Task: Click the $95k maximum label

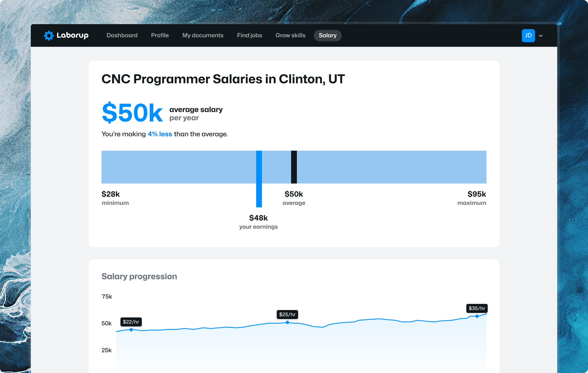Action: point(477,194)
